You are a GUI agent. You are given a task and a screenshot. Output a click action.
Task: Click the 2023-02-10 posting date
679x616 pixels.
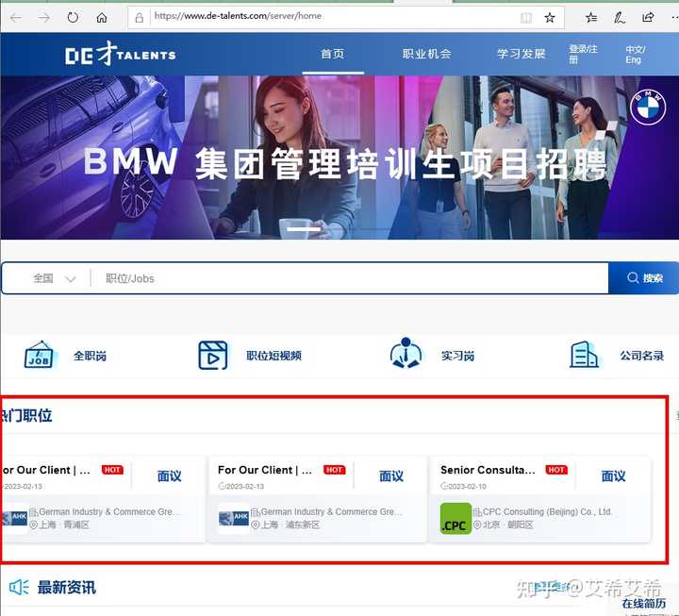pos(467,486)
